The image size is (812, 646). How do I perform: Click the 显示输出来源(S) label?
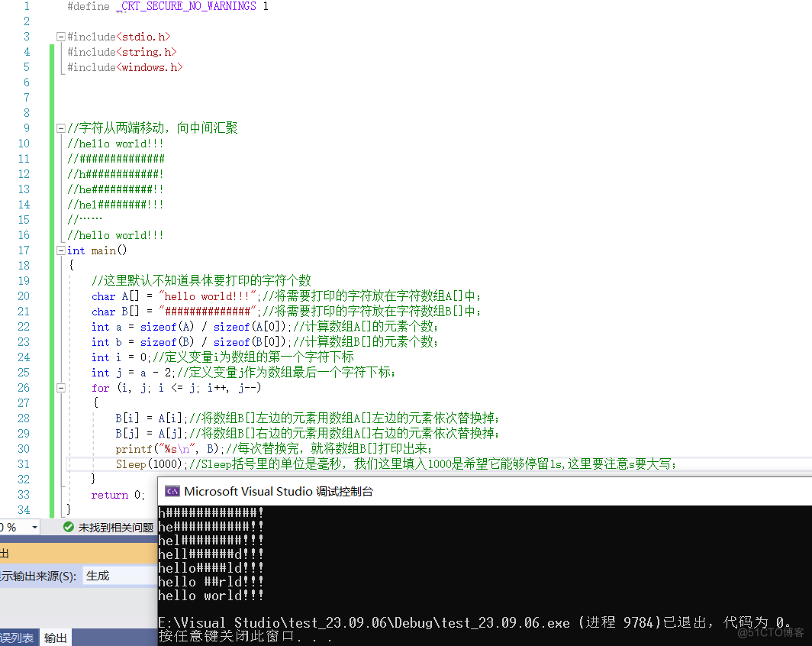pyautogui.click(x=38, y=576)
